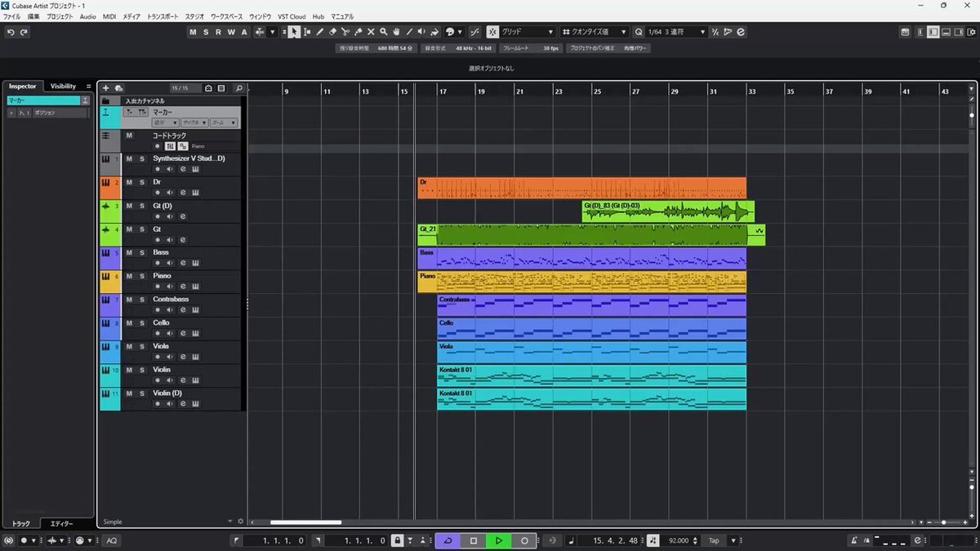The image size is (980, 551).
Task: Toggle Snap on/off in the toolbar
Action: [x=493, y=32]
